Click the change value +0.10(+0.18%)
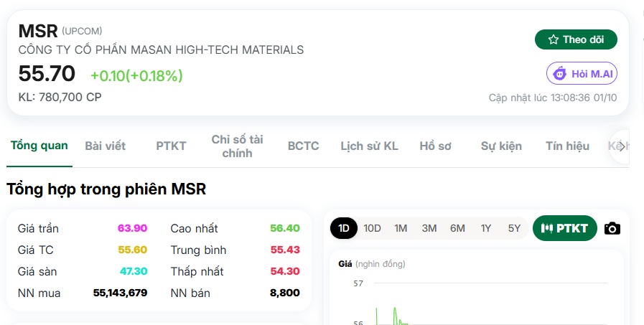Viewport: 644px width, 325px height. pos(136,75)
